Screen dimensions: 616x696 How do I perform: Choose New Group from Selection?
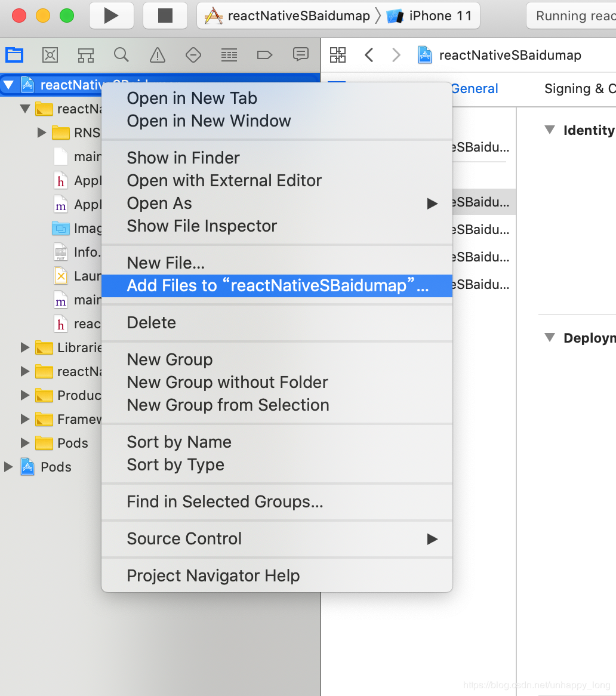point(277,405)
